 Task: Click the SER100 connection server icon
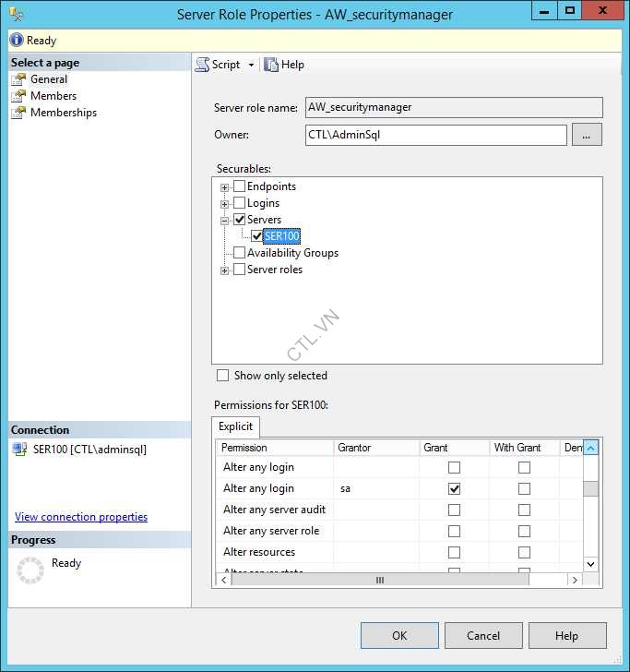[20, 450]
